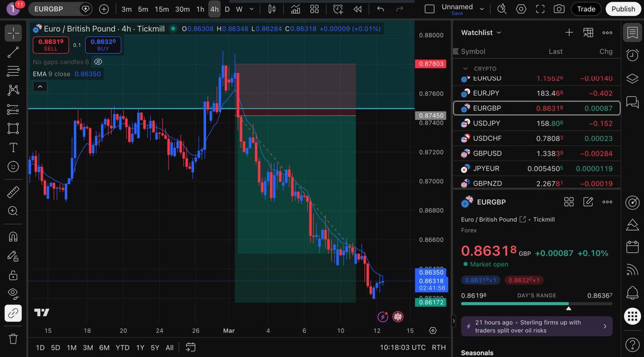Create an alert with clock icon

click(x=338, y=9)
